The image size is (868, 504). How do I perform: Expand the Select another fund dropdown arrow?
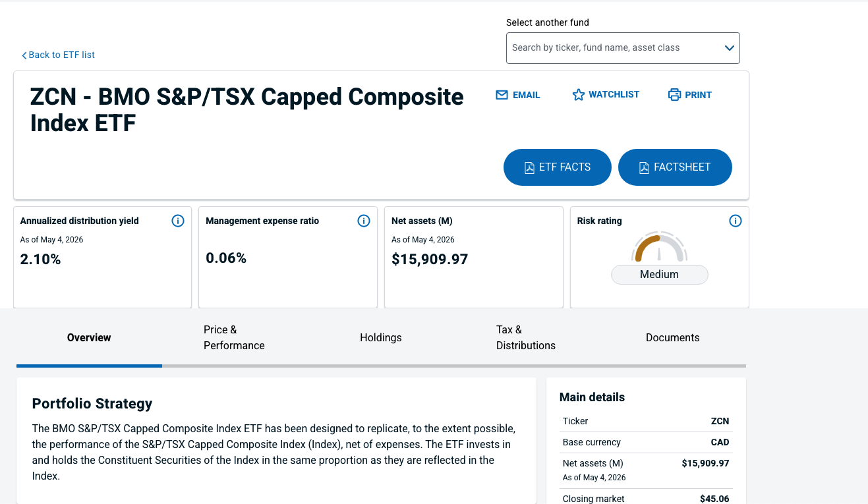click(x=729, y=48)
